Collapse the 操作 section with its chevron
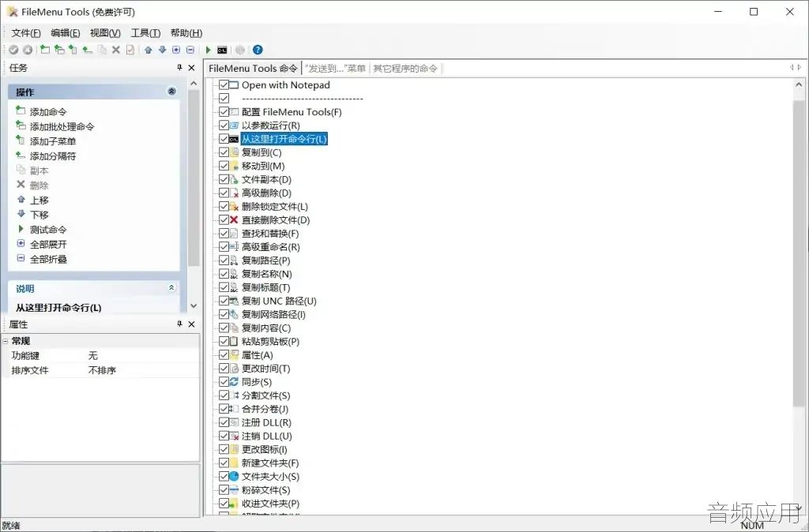The image size is (809, 532). (171, 92)
